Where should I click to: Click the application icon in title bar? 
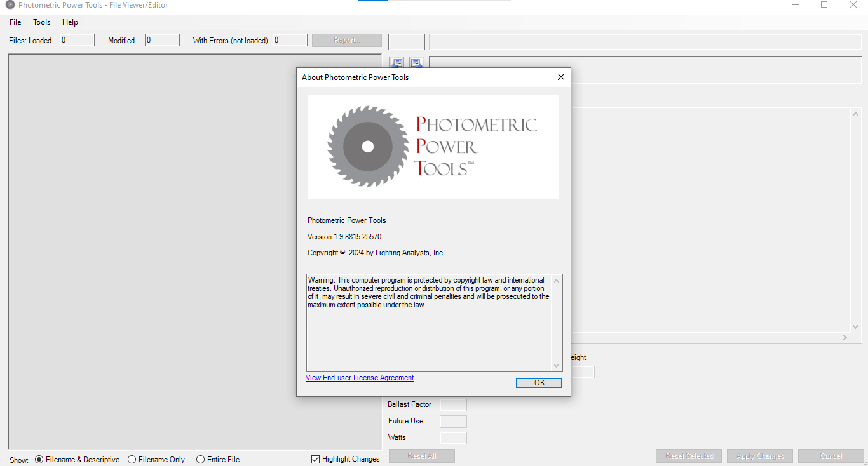tap(10, 5)
